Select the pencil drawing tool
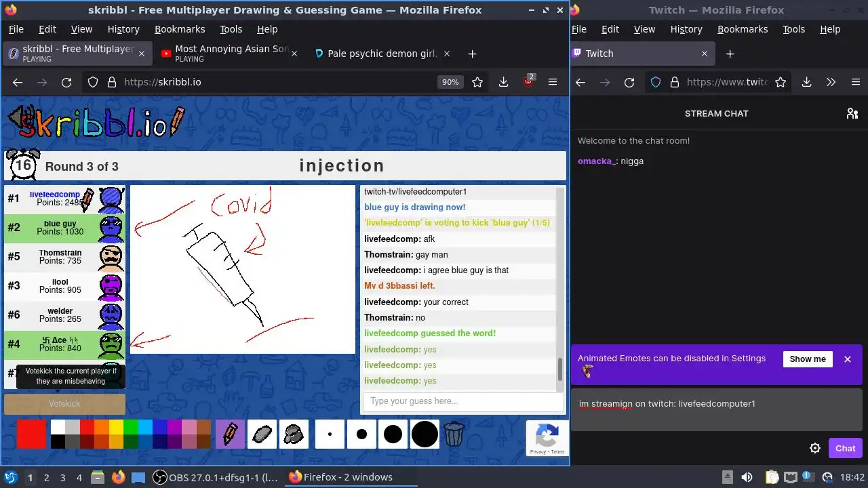The height and width of the screenshot is (488, 868). [230, 434]
